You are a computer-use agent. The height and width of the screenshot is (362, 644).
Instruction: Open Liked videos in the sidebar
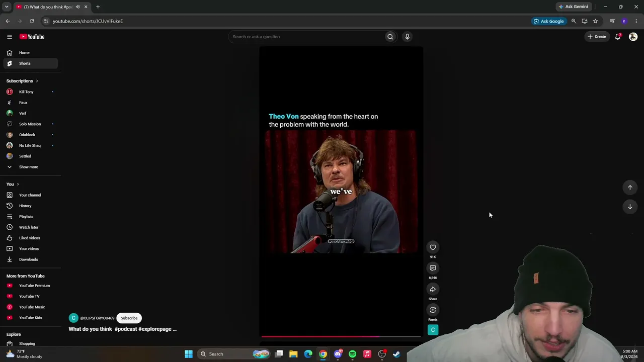click(30, 238)
